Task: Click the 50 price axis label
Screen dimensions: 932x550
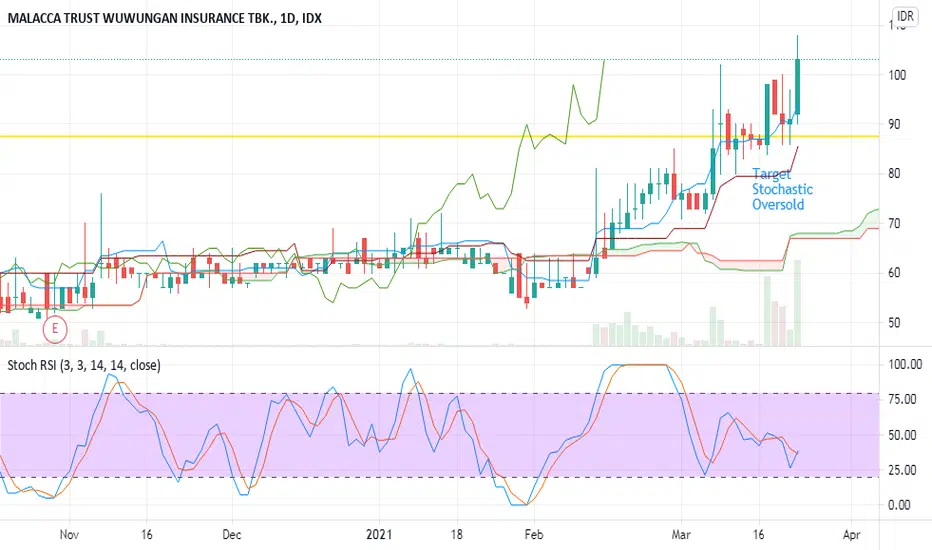Action: [894, 323]
